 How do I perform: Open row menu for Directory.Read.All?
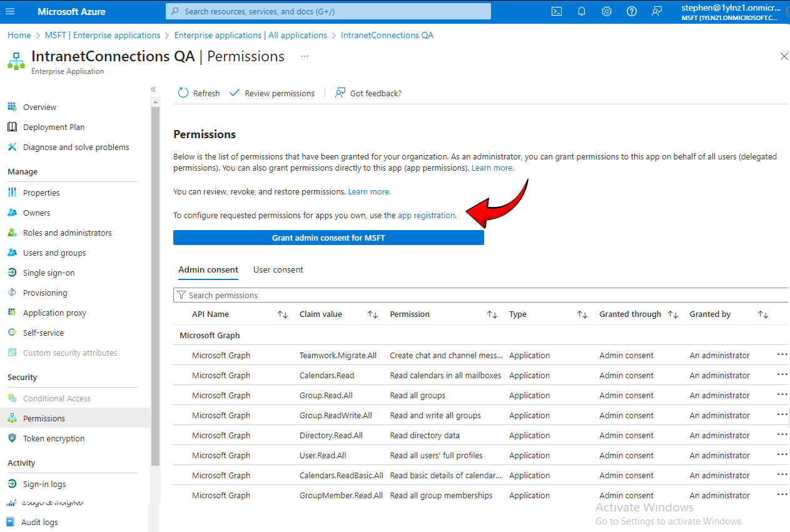(782, 434)
